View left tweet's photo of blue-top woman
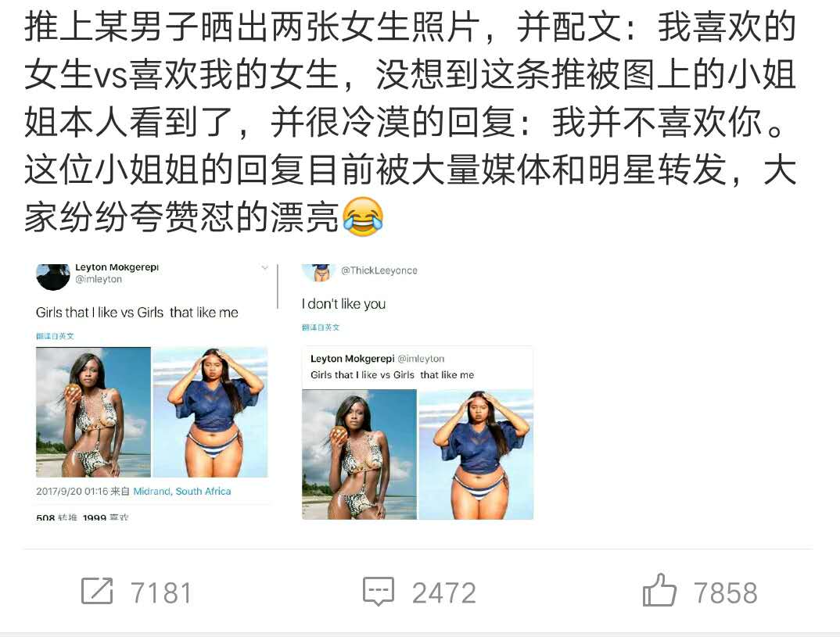The width and height of the screenshot is (840, 637). 210,412
